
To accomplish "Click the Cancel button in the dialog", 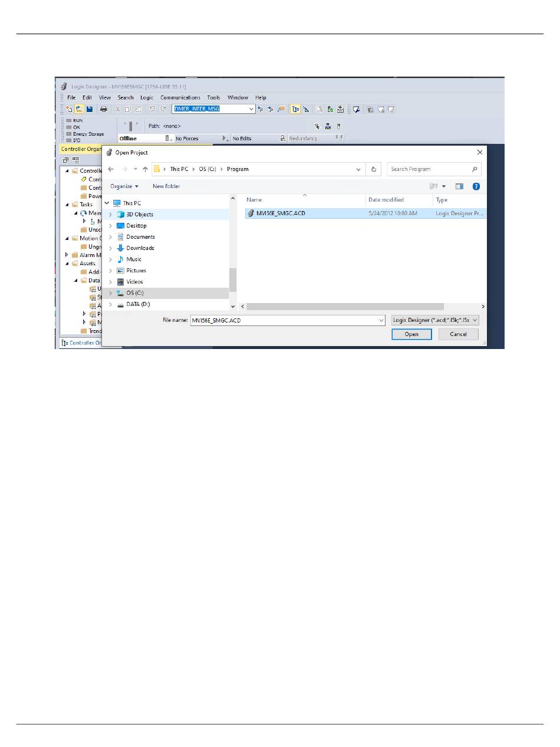I will [459, 334].
